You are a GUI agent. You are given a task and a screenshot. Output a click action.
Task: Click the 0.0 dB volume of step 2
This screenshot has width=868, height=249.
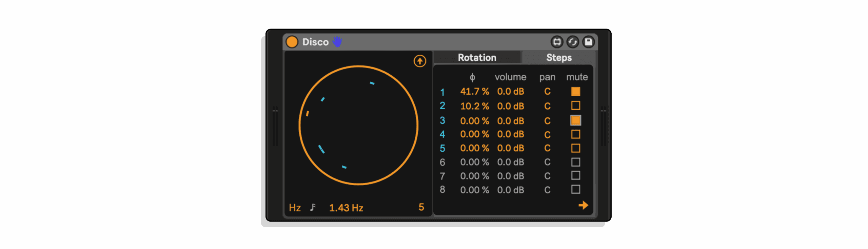510,106
